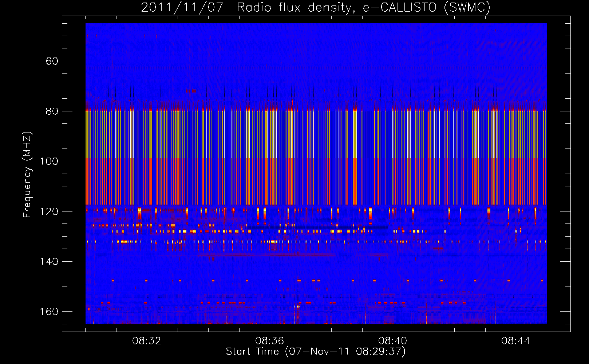Click the 08:32 time tick label
This screenshot has height=364, width=589.
pos(147,341)
